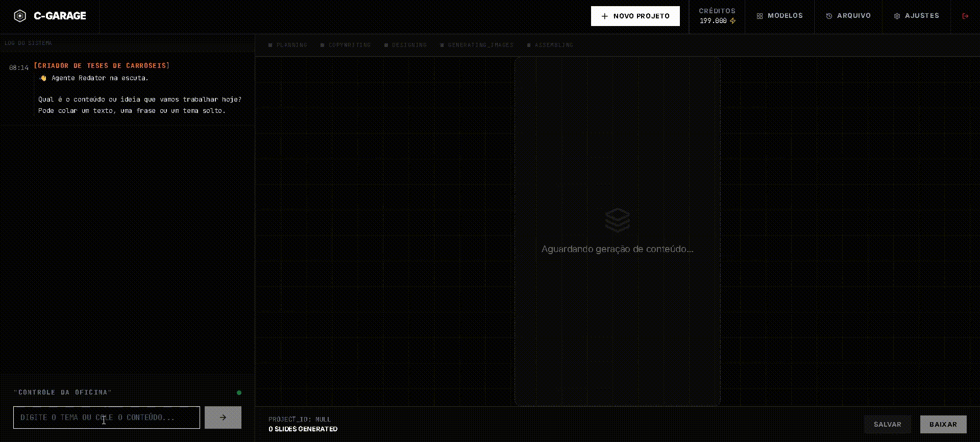Click the lightning bolt credits icon
The image size is (980, 442).
pyautogui.click(x=733, y=21)
